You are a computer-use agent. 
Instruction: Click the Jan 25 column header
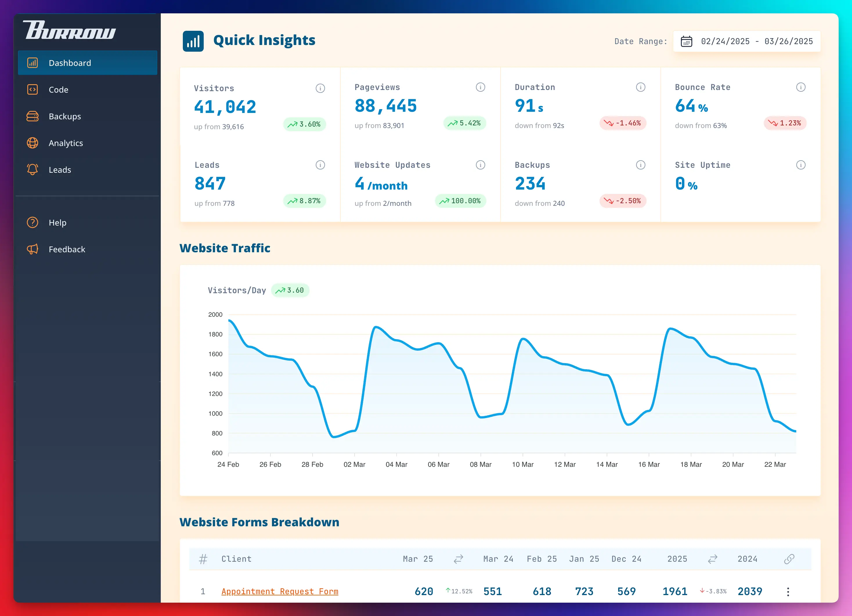tap(584, 559)
